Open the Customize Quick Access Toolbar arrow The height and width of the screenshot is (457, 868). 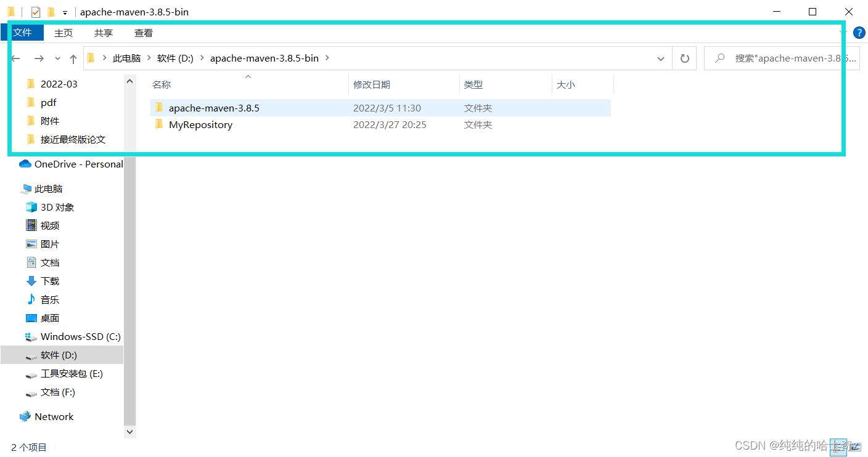pyautogui.click(x=65, y=12)
